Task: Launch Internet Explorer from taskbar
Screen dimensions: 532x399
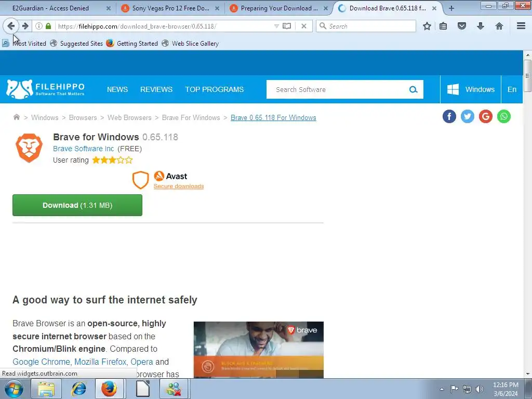Action: 78,389
